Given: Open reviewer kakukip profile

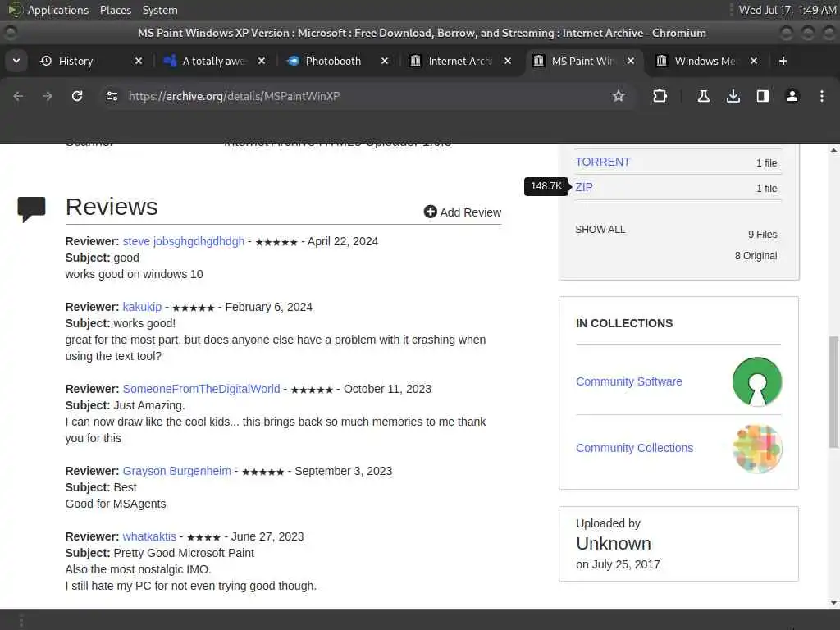Looking at the screenshot, I should tap(142, 307).
